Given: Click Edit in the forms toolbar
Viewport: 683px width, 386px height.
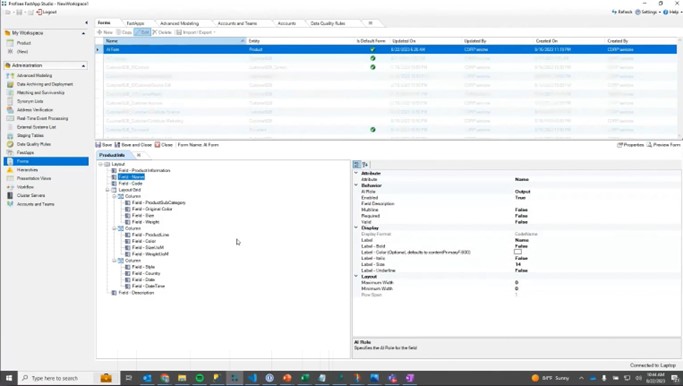Looking at the screenshot, I should click(x=142, y=32).
